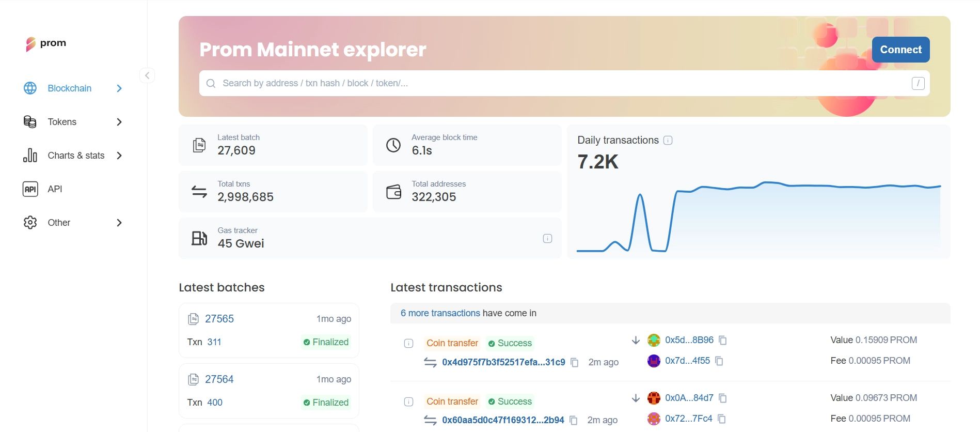Image resolution: width=980 pixels, height=432 pixels.
Task: Click the prom logo
Action: (x=46, y=43)
